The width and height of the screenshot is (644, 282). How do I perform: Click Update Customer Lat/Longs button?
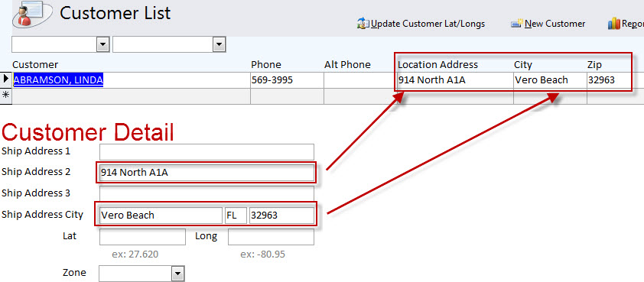[x=421, y=24]
